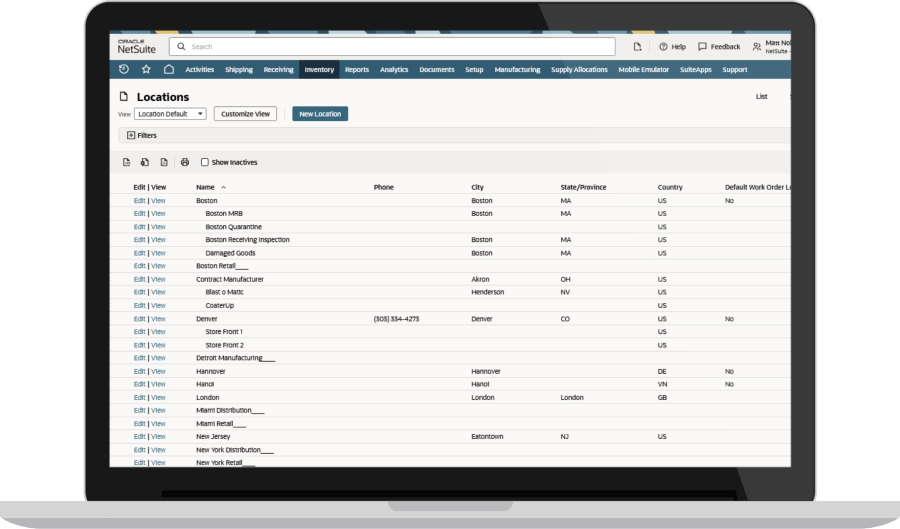
Task: Click the global Search field
Action: pyautogui.click(x=392, y=47)
